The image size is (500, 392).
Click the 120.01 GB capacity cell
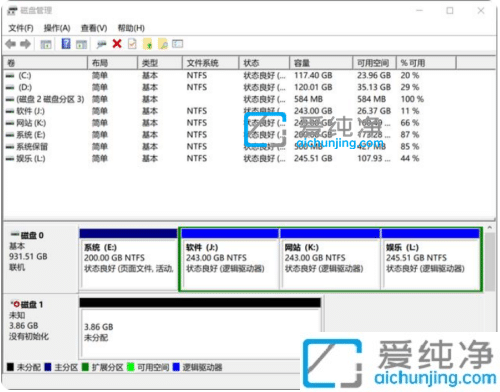[313, 88]
